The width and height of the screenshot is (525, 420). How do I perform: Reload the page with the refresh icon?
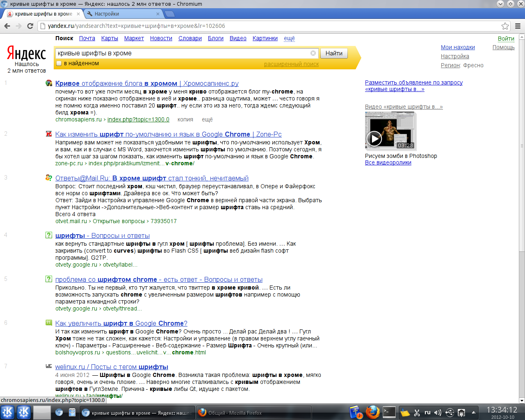click(30, 26)
